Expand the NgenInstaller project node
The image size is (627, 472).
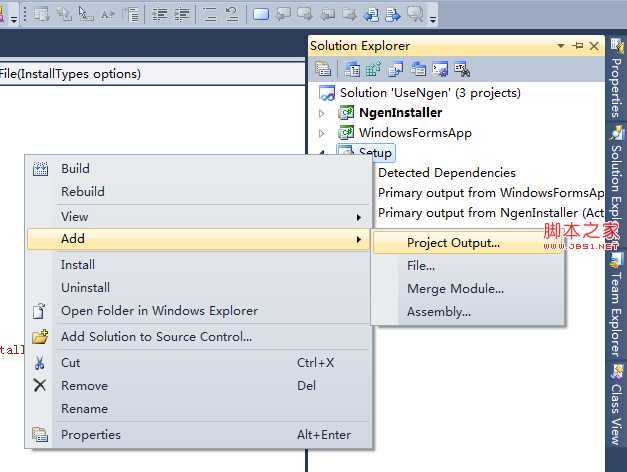[322, 113]
